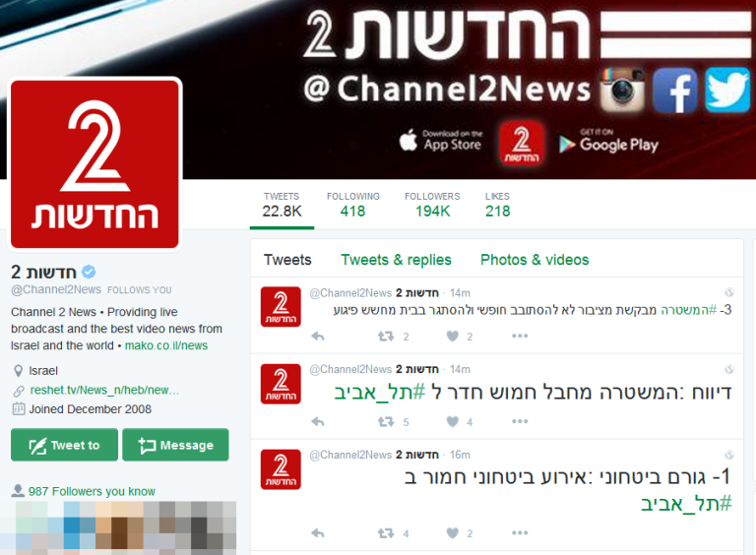Viewport: 756px width, 555px height.
Task: Open more options on the 16m tweet
Action: pos(520,532)
